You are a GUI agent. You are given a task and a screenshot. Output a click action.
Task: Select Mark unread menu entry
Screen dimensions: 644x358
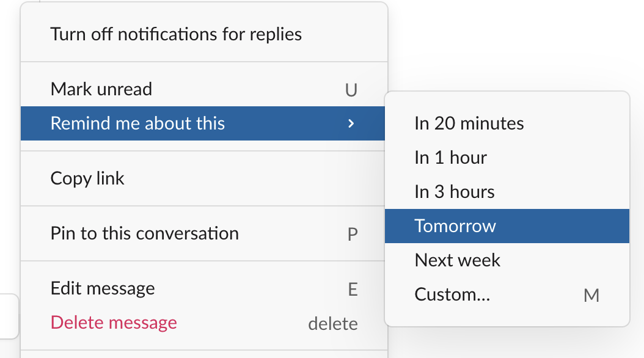coord(101,89)
